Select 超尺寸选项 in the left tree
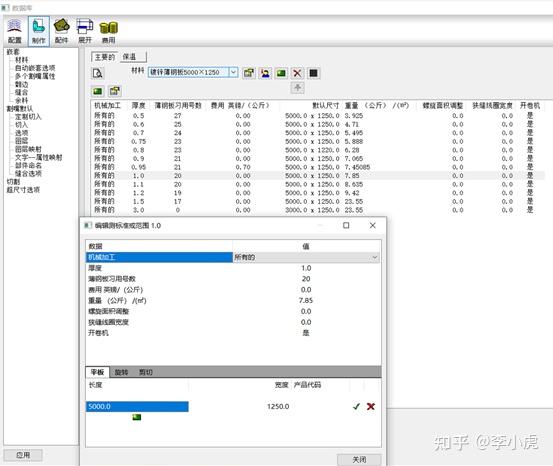 point(23,190)
